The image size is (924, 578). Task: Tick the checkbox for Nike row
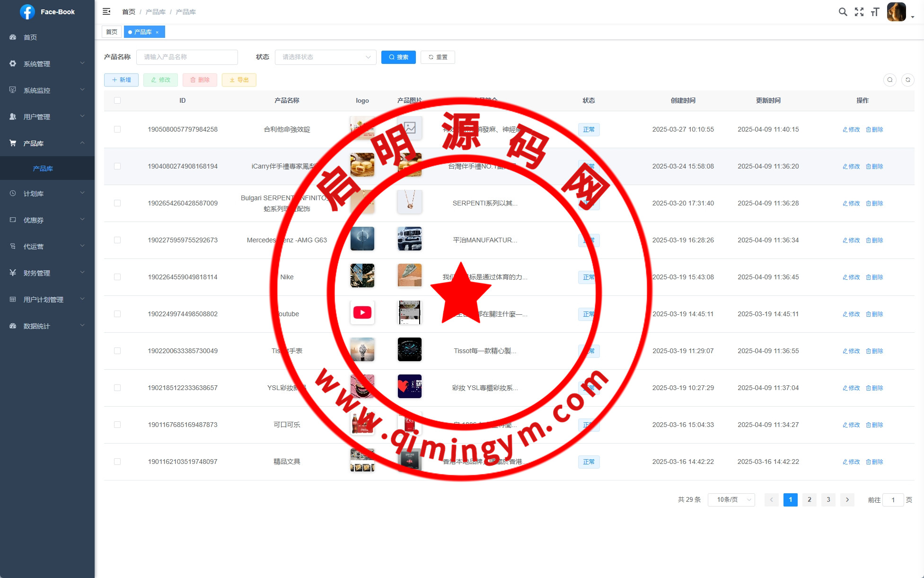[x=117, y=277]
